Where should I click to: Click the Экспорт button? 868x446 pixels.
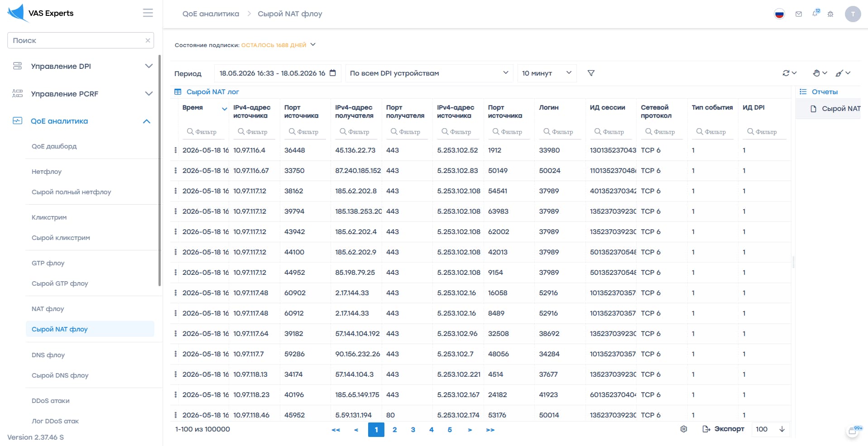[x=723, y=429]
